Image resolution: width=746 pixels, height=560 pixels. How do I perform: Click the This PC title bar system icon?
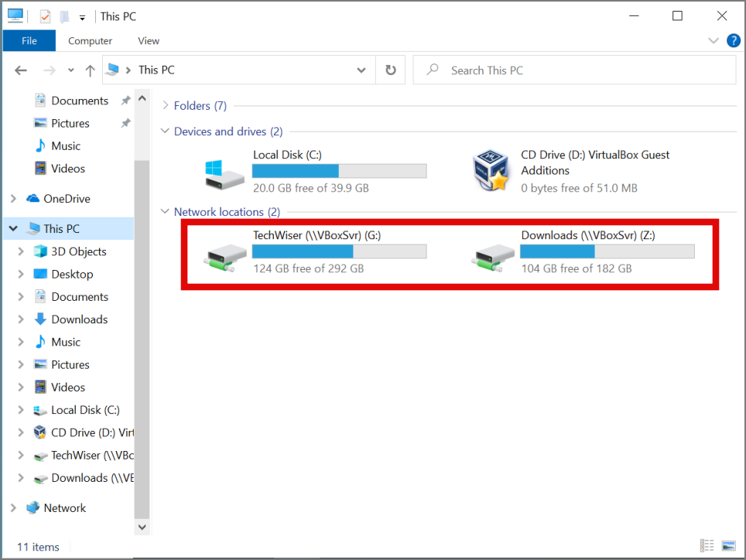click(x=15, y=16)
